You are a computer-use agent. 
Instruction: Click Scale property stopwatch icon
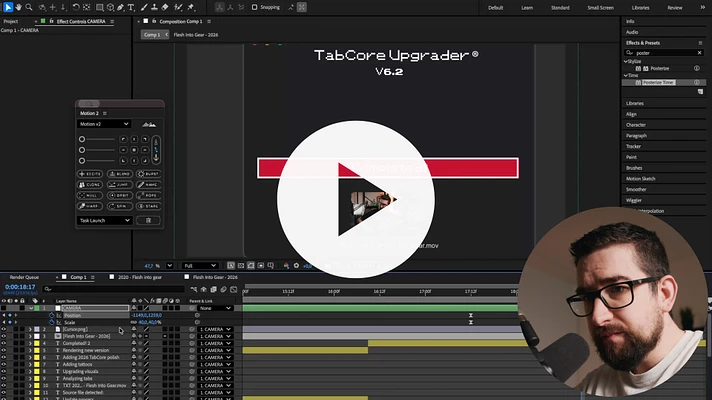[x=51, y=322]
